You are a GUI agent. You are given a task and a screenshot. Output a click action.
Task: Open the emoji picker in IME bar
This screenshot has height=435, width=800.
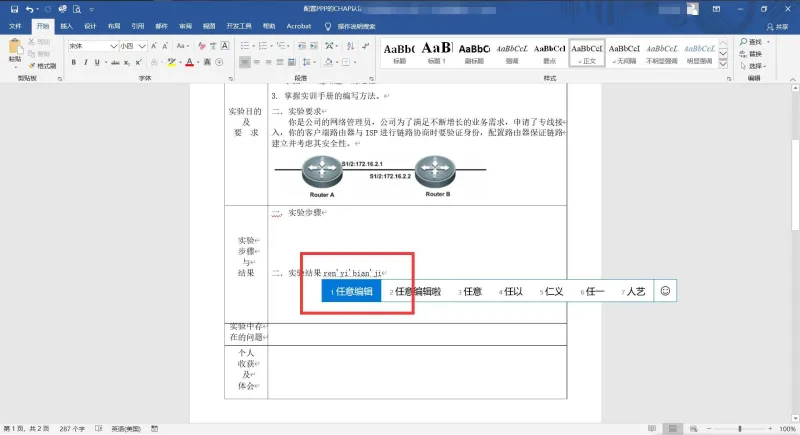[x=665, y=291]
